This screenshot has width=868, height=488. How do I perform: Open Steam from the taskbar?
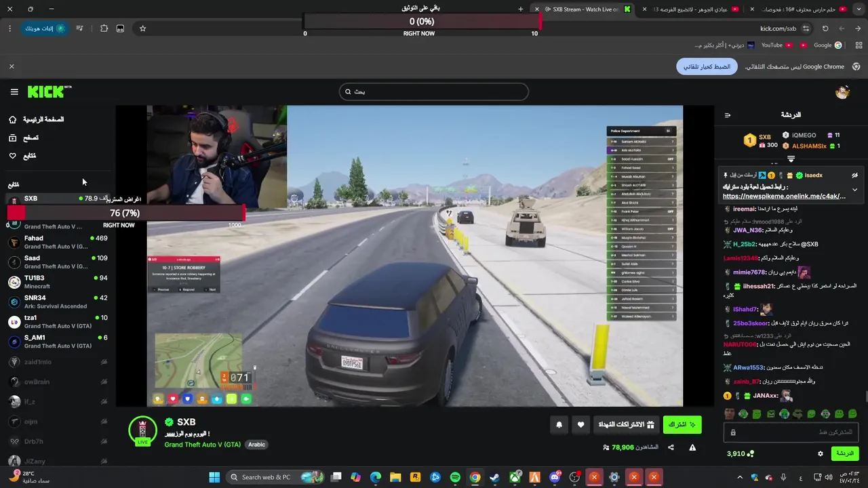pyautogui.click(x=495, y=477)
